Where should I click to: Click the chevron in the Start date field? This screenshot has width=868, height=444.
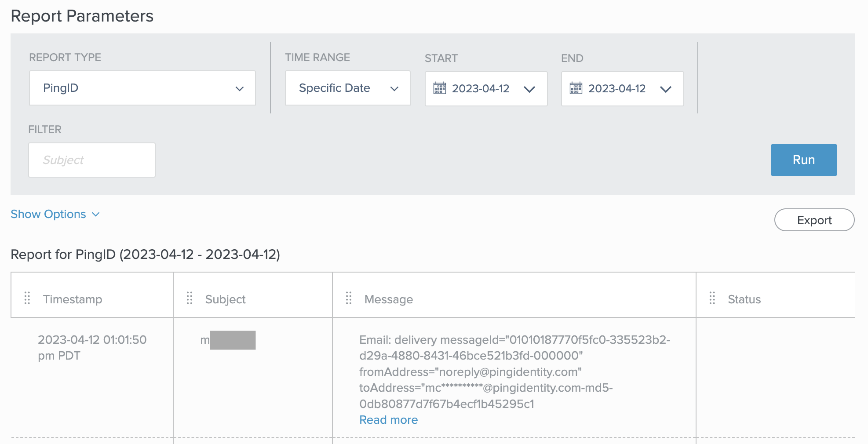(x=529, y=89)
